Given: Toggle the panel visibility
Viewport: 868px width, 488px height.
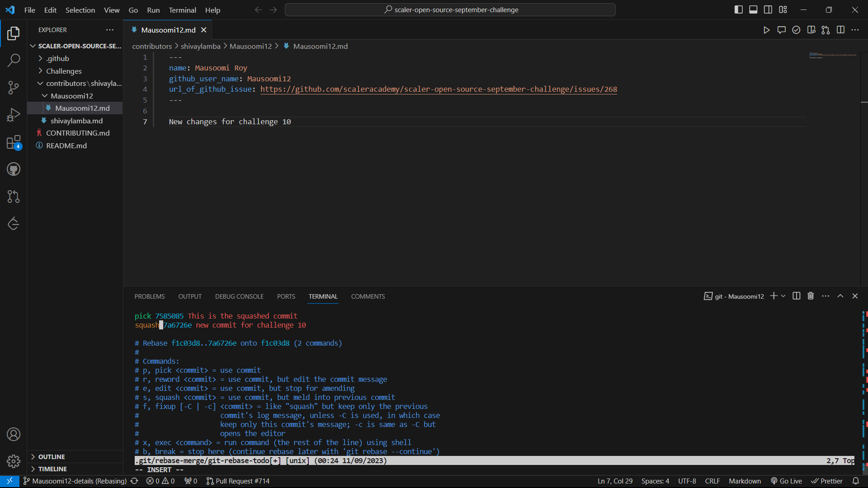Looking at the screenshot, I should coord(753,9).
